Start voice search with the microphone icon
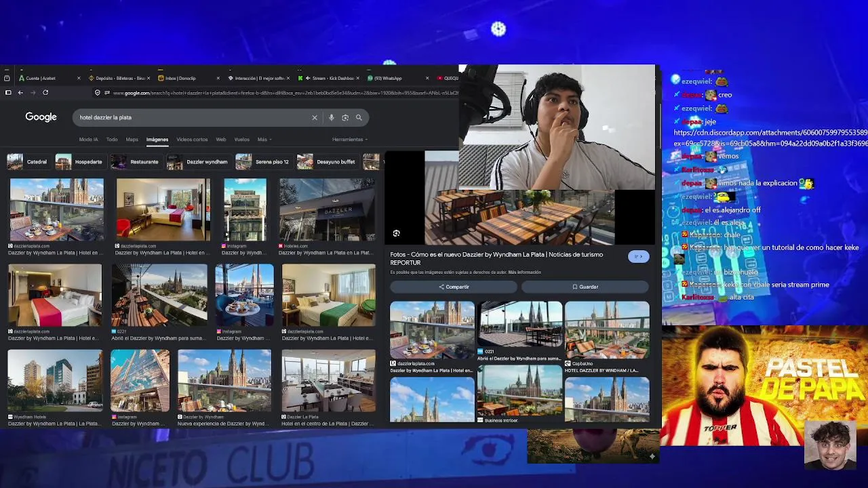Screen dimensions: 868x488 (331, 117)
